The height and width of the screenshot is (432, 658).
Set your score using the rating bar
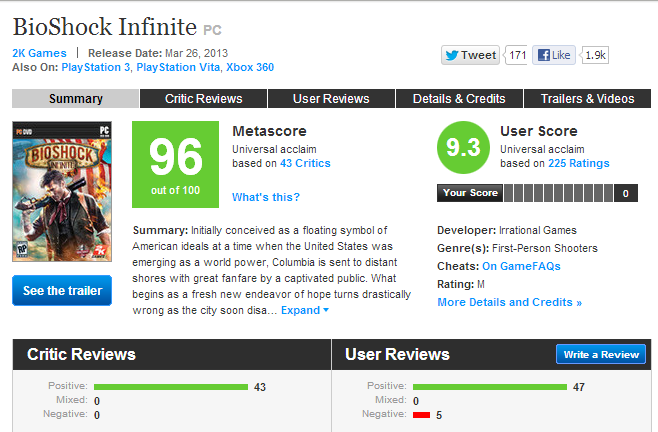point(558,193)
